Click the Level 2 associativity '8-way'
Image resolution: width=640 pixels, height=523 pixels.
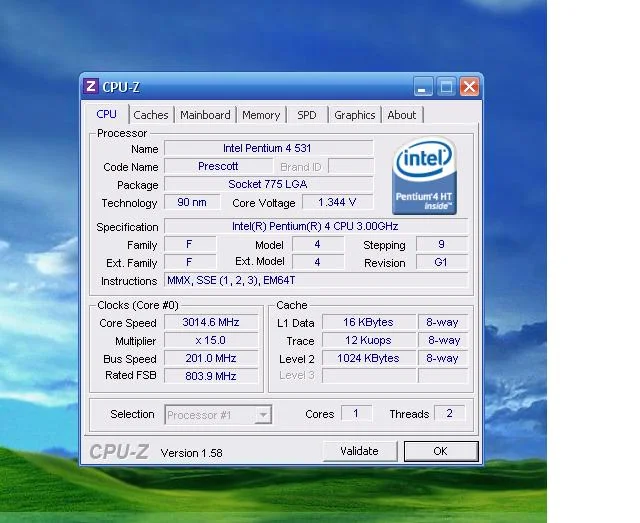443,358
